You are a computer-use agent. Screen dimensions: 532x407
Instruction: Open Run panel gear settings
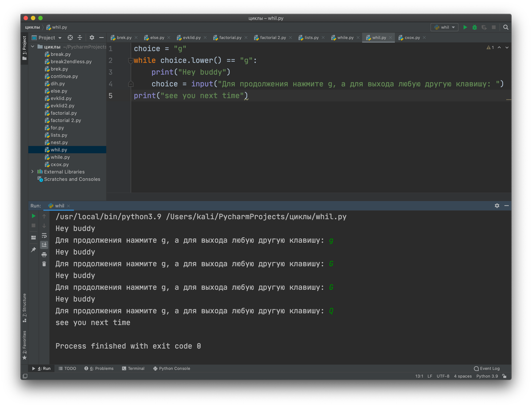tap(497, 205)
